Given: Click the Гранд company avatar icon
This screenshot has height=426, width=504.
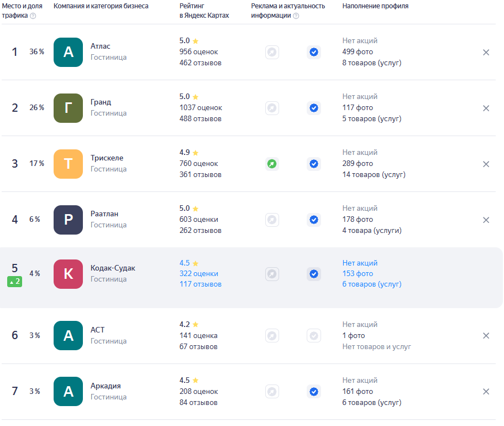Looking at the screenshot, I should [x=68, y=108].
